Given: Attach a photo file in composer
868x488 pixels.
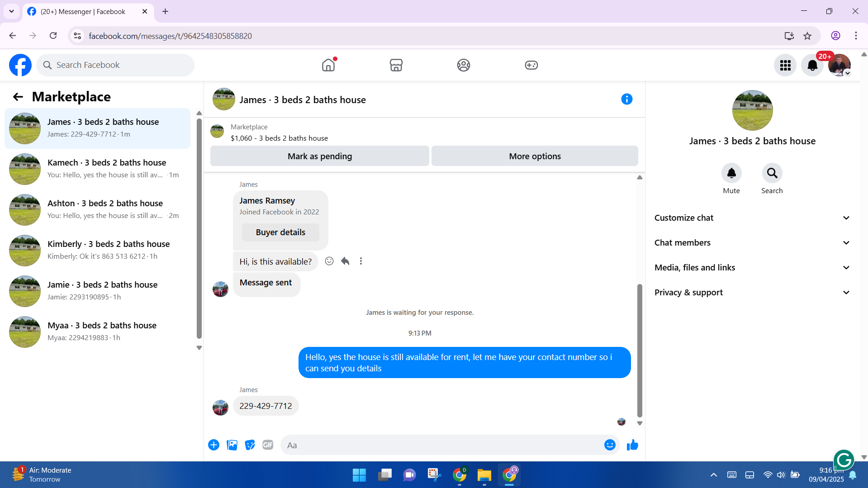Looking at the screenshot, I should (x=232, y=445).
